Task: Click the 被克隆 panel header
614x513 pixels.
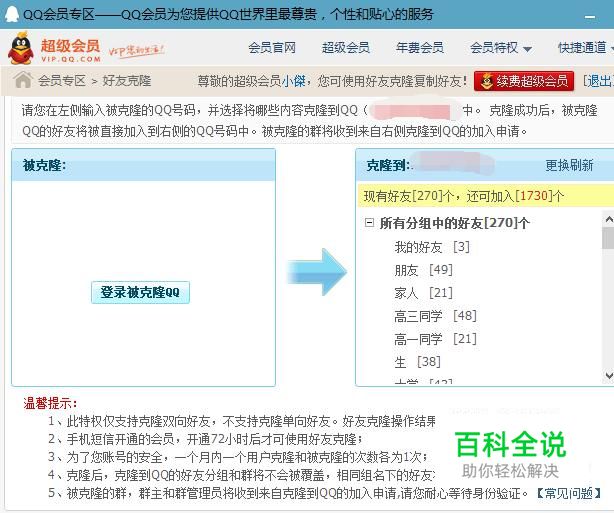Action: tap(144, 165)
